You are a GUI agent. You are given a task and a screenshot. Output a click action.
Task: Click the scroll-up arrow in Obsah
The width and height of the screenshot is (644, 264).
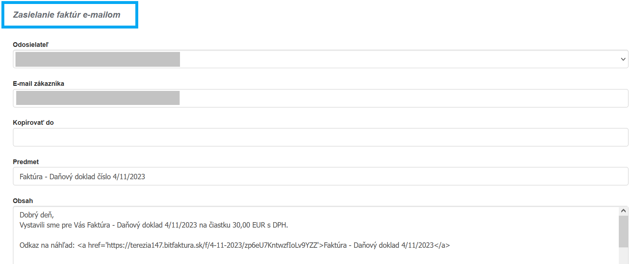tap(623, 211)
